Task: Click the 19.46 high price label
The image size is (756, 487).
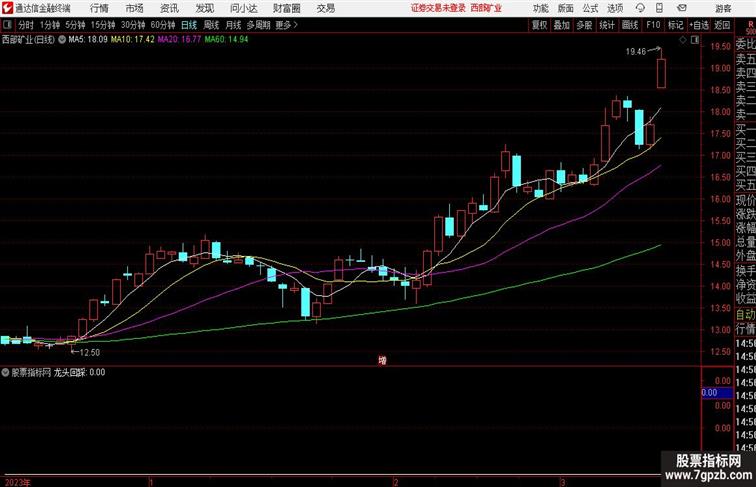Action: click(636, 52)
